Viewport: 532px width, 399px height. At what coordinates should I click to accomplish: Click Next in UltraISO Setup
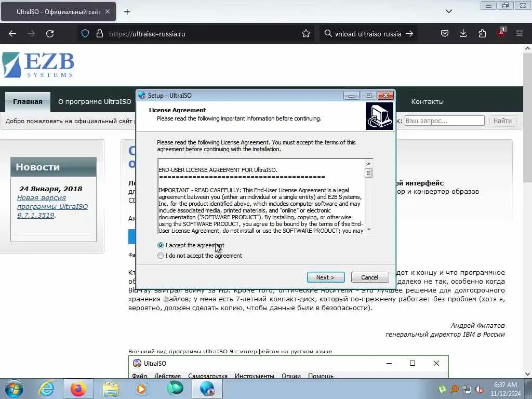click(x=326, y=277)
